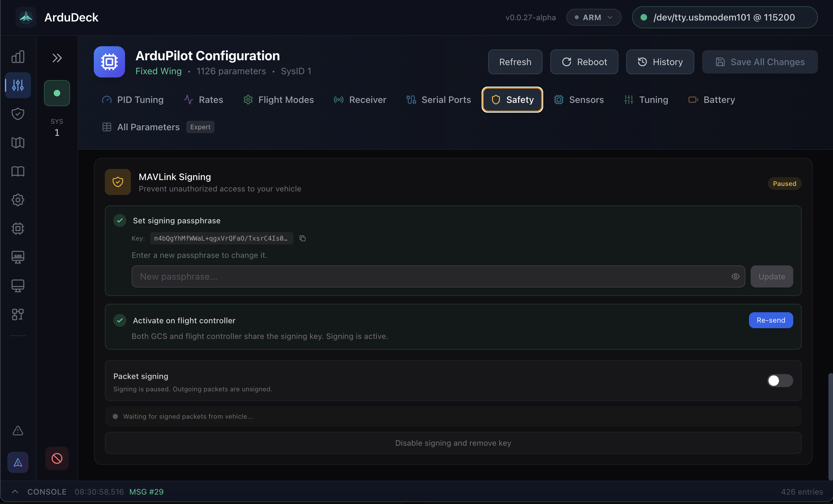Click the 426 entries count
The image size is (833, 504).
801,492
